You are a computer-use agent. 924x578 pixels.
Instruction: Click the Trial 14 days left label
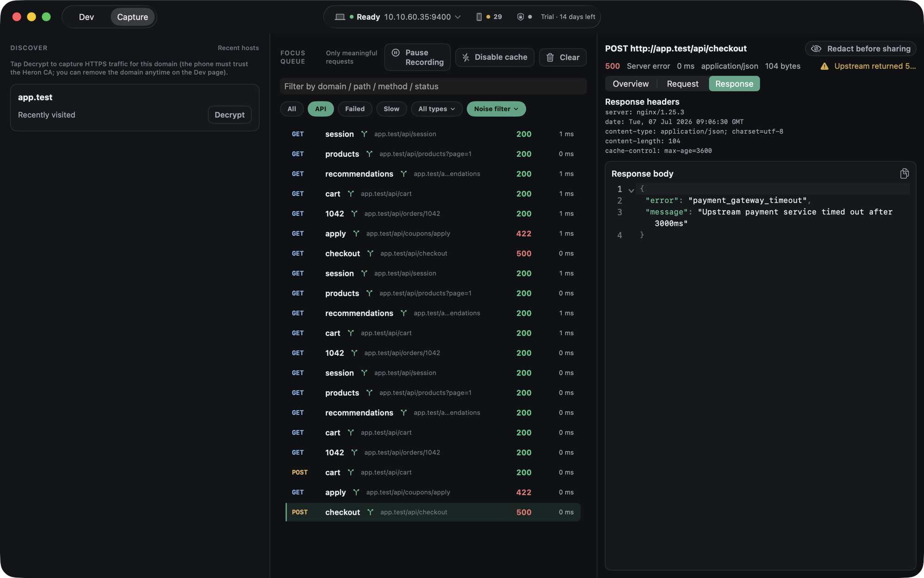[568, 17]
